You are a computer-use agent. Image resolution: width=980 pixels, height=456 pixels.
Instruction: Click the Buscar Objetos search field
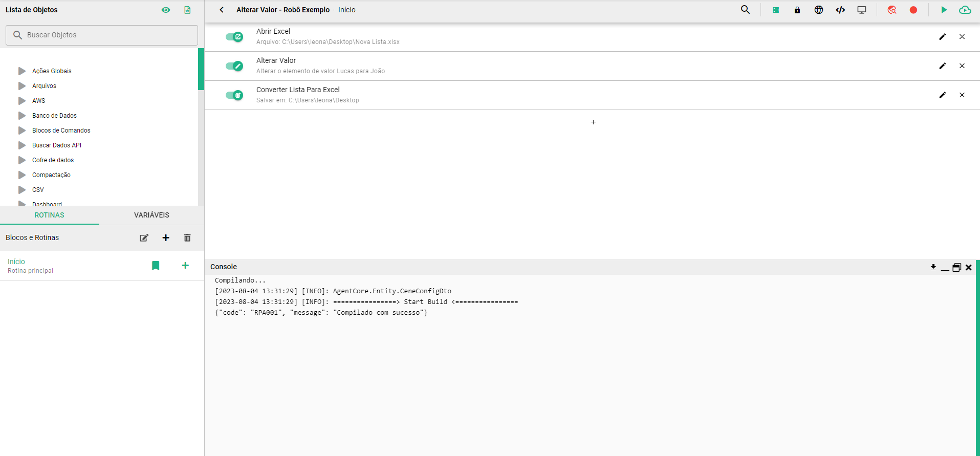(x=102, y=35)
